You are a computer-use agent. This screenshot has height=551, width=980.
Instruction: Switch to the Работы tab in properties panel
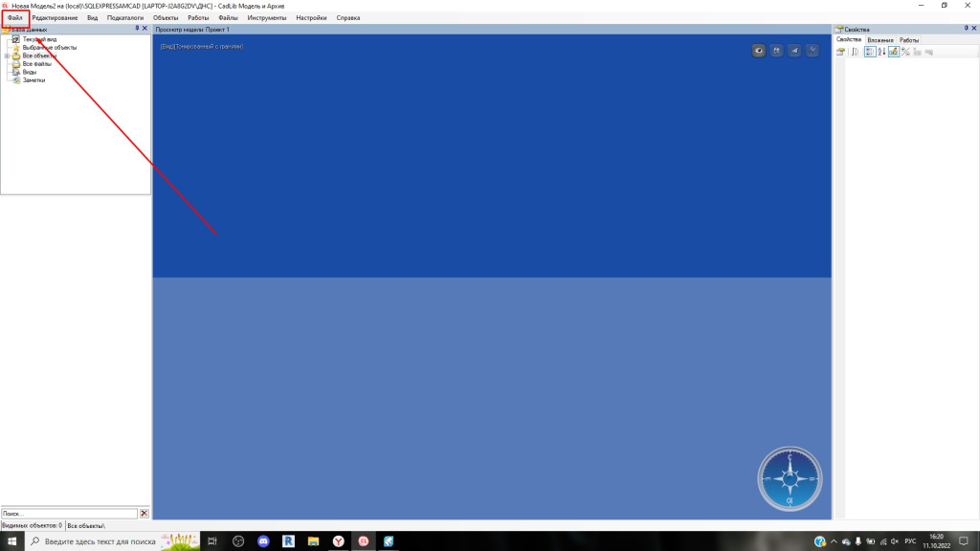tap(908, 40)
